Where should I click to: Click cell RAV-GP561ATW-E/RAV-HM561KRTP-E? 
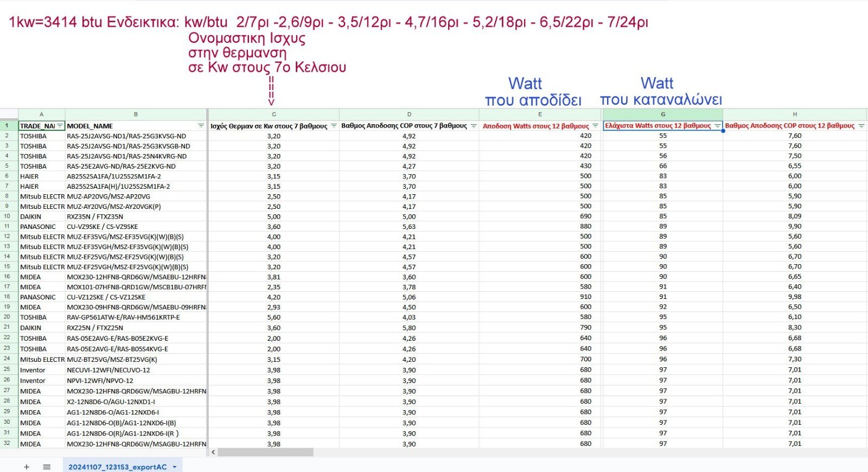click(x=136, y=317)
